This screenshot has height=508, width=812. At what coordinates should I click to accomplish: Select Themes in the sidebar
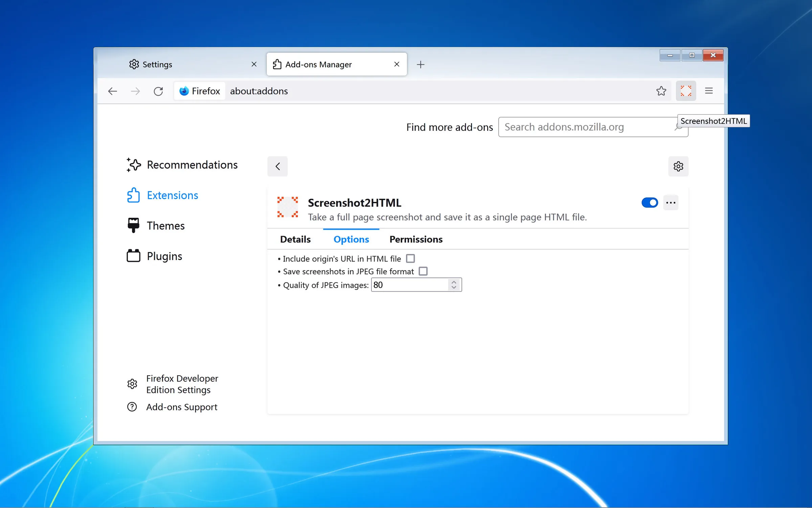165,226
